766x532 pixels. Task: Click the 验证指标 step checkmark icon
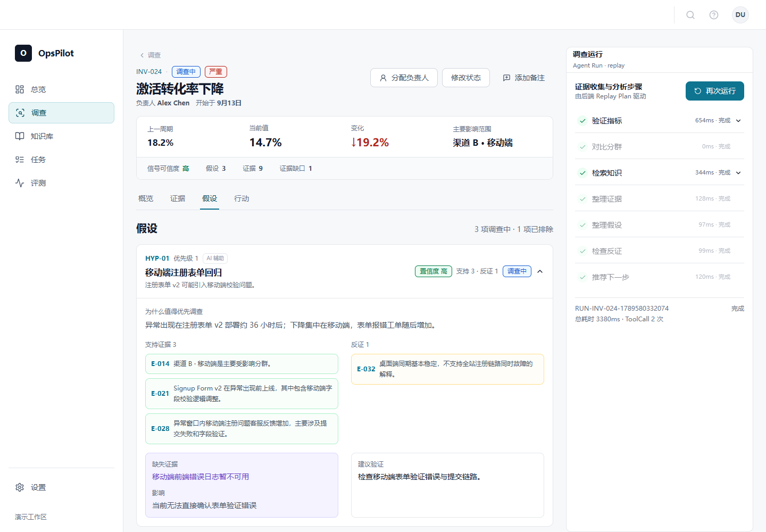(583, 121)
